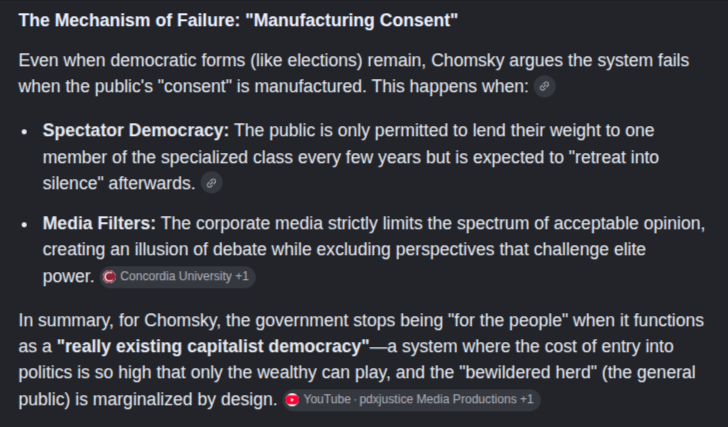The image size is (728, 427).
Task: Expand the +1 sources on YouTube chip
Action: coord(526,399)
